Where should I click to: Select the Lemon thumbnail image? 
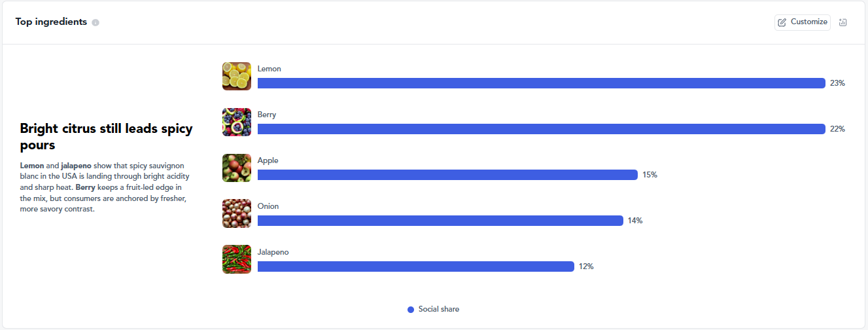pos(237,76)
